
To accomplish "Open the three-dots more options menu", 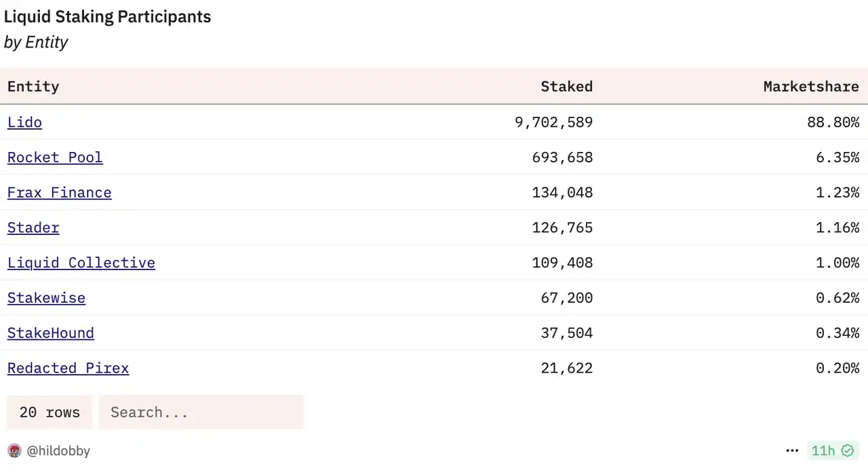I will tap(792, 450).
